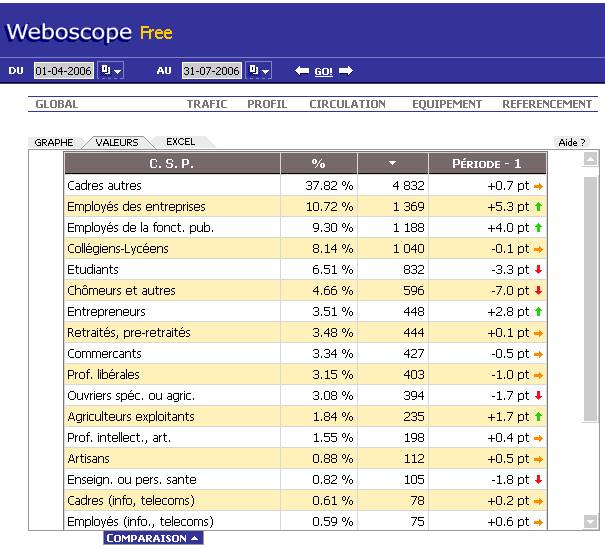Screen dimensions: 605x549
Task: Click the 9.30 % value
Action: point(333,228)
